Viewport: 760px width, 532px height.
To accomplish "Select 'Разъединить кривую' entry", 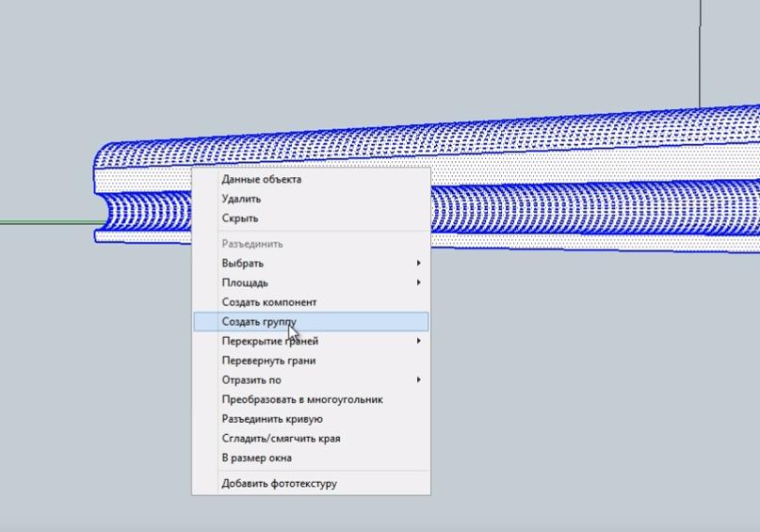I will click(x=310, y=419).
